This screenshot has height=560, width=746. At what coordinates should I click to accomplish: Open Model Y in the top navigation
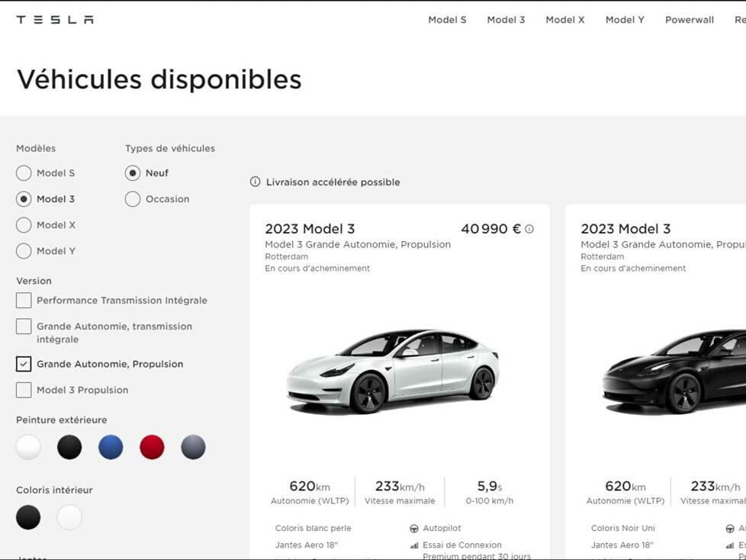625,20
